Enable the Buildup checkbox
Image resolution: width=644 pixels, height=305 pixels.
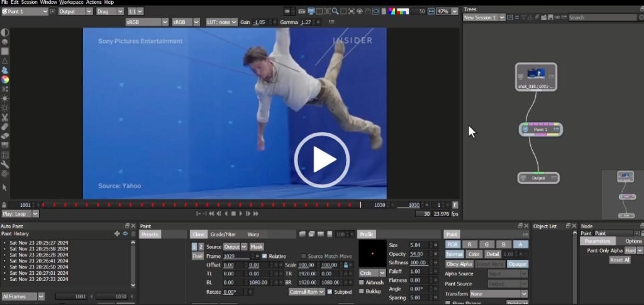click(x=362, y=291)
